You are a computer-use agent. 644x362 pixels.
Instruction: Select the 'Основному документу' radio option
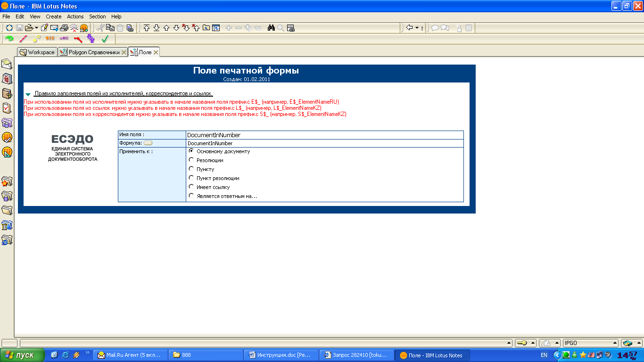tap(191, 151)
